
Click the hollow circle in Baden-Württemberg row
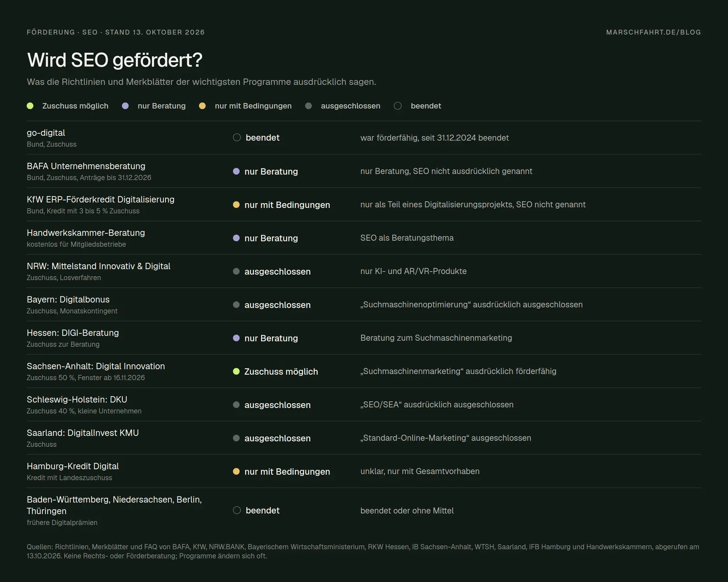click(x=237, y=510)
